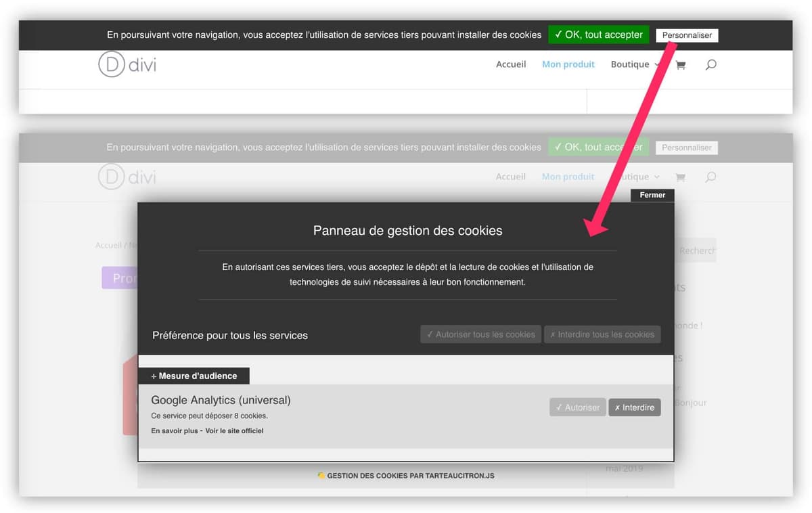
Task: Allow Google Analytics with the 'Autoriser' toggle
Action: [577, 407]
